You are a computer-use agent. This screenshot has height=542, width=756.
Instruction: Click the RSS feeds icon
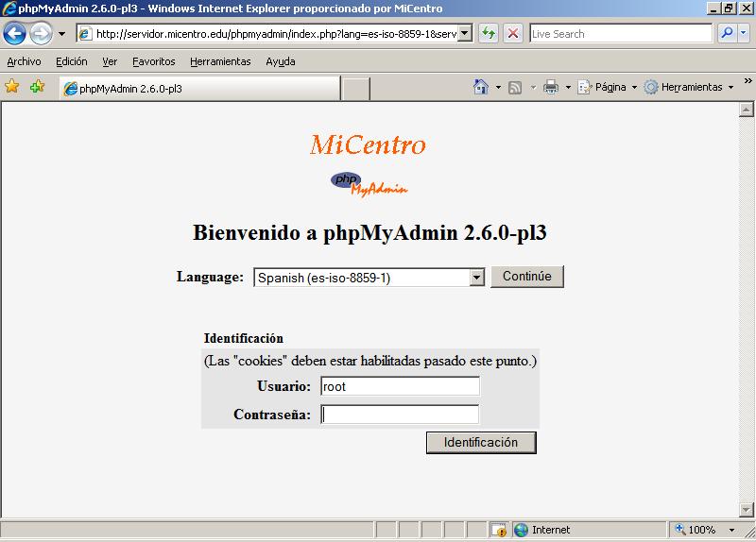click(x=515, y=87)
